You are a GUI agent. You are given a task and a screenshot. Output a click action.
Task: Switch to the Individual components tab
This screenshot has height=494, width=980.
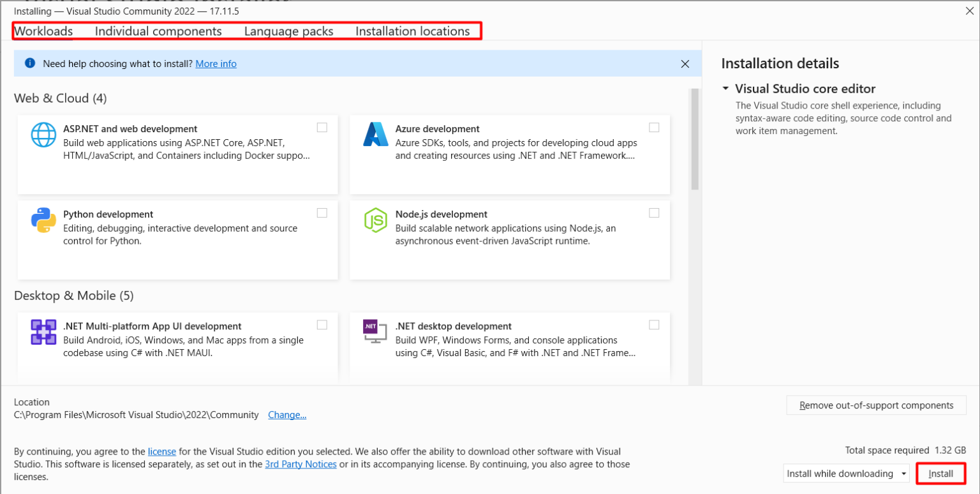(x=158, y=31)
